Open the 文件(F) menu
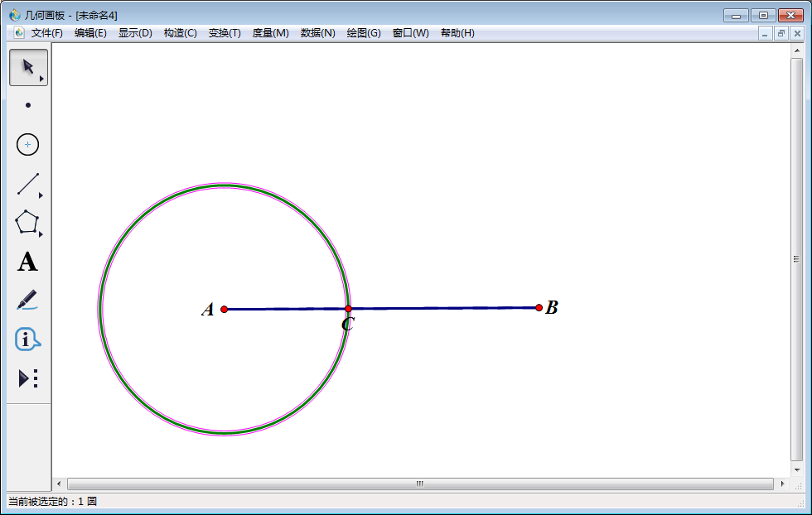 tap(46, 33)
